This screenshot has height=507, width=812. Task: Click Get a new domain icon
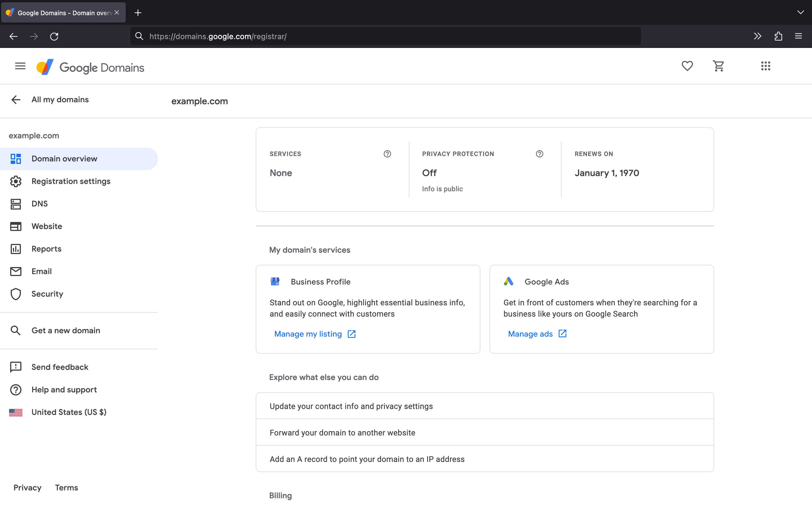click(16, 330)
